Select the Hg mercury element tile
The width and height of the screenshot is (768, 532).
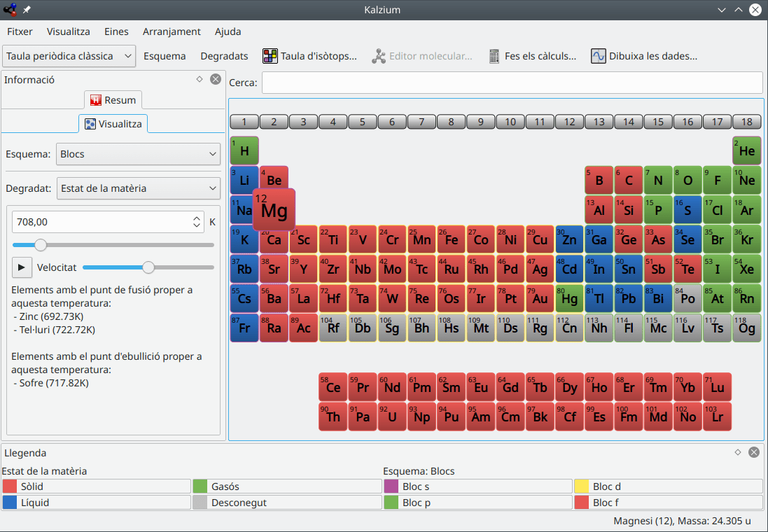pos(570,298)
